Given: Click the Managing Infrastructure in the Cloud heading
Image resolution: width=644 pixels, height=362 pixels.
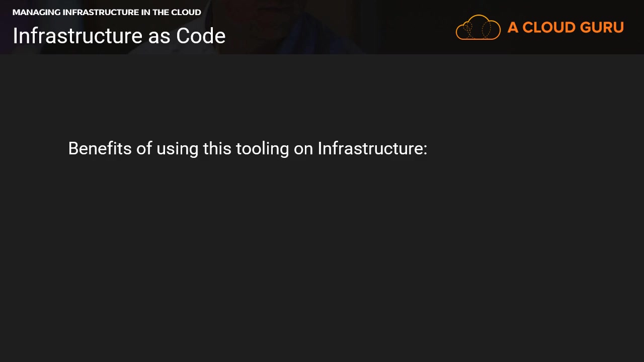Looking at the screenshot, I should click(x=107, y=12).
